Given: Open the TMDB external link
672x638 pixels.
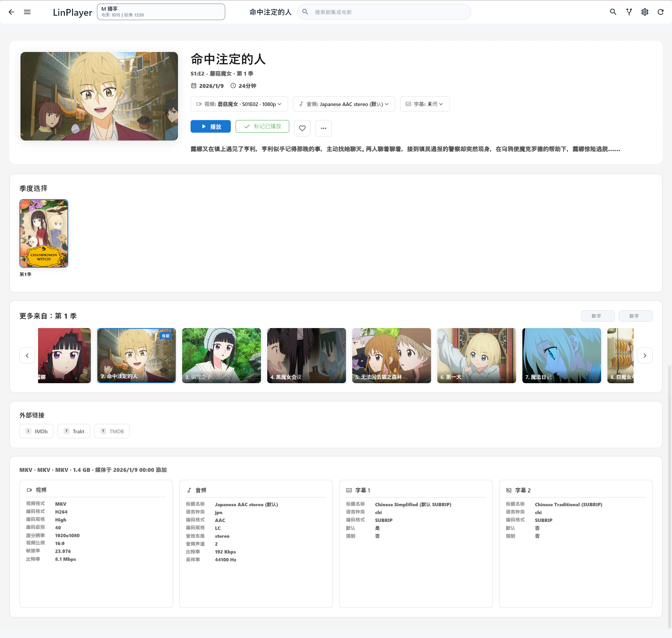Looking at the screenshot, I should (112, 431).
